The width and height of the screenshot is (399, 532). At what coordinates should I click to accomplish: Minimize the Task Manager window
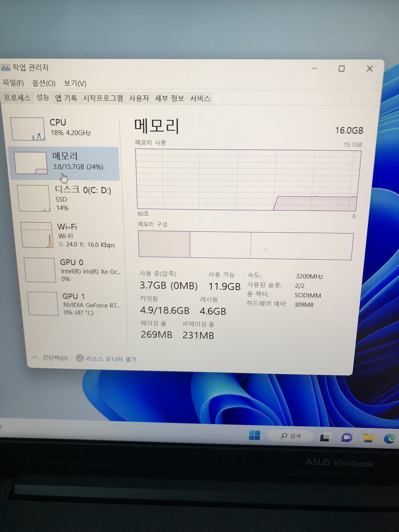(314, 68)
